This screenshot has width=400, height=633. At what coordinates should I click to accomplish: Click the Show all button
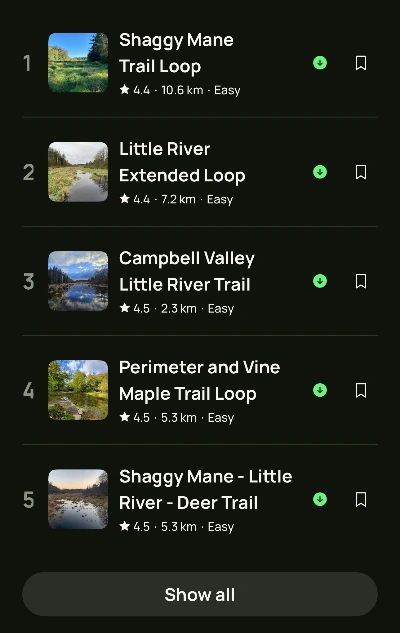click(x=200, y=594)
